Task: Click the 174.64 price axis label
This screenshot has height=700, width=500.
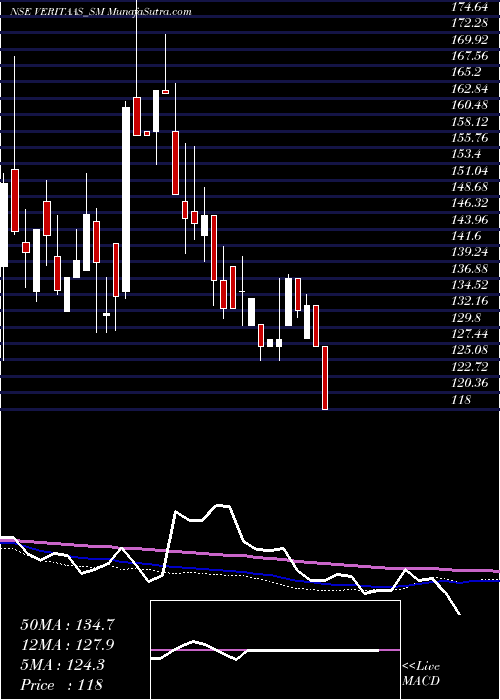Action: (x=468, y=7)
